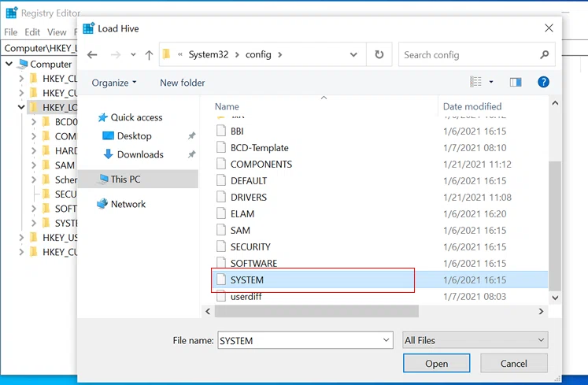The image size is (588, 385).
Task: Open the All Files type dropdown
Action: pyautogui.click(x=475, y=340)
